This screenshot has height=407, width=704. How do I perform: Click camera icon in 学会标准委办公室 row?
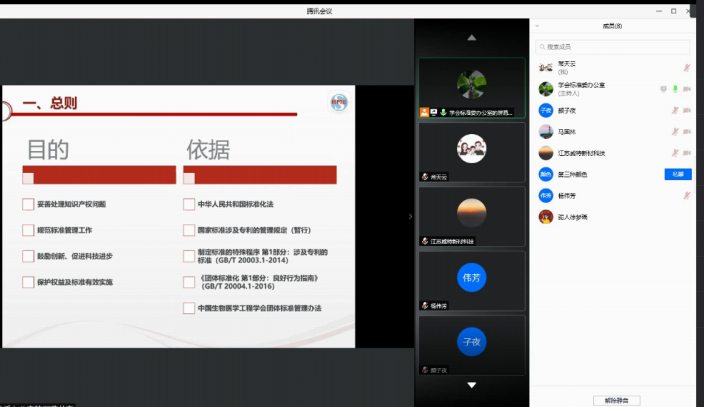coord(687,89)
